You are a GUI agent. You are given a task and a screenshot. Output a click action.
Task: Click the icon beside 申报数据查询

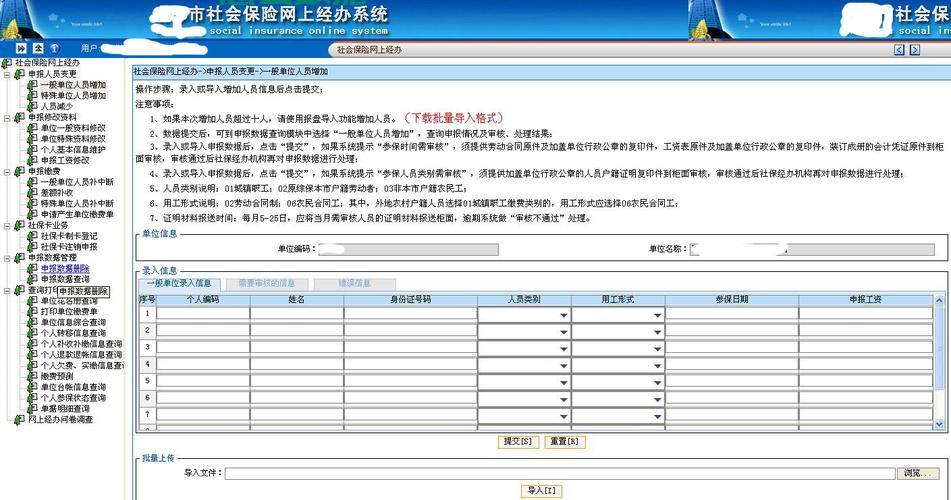click(33, 279)
